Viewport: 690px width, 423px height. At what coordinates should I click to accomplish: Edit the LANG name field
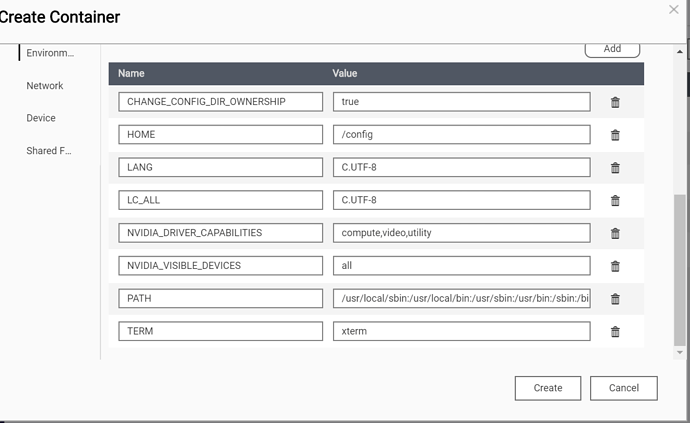tap(220, 167)
